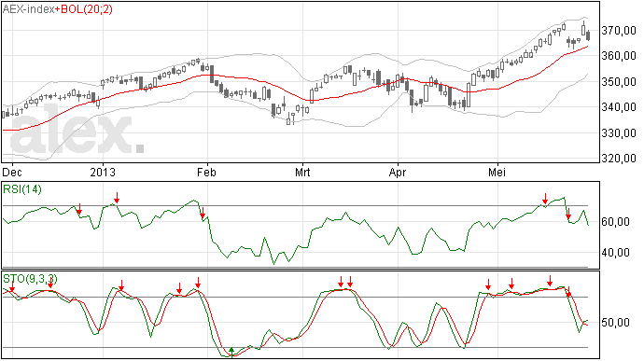Image resolution: width=644 pixels, height=361 pixels.
Task: Click the Mei date axis label
Action: click(497, 172)
